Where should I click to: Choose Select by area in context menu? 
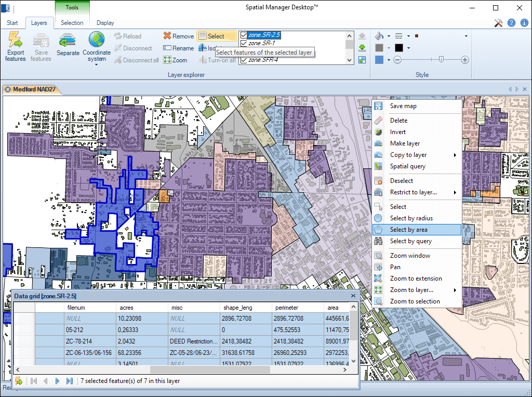(x=417, y=230)
